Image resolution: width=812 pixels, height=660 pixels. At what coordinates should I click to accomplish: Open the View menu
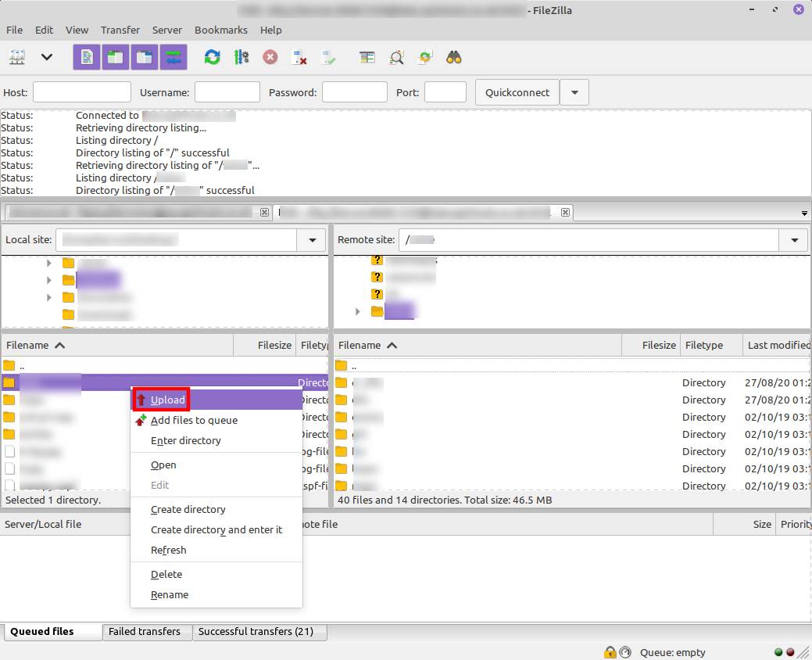[x=77, y=30]
